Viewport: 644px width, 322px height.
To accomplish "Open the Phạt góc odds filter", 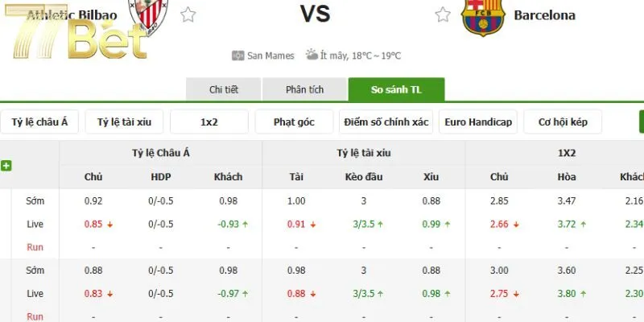I will 294,122.
